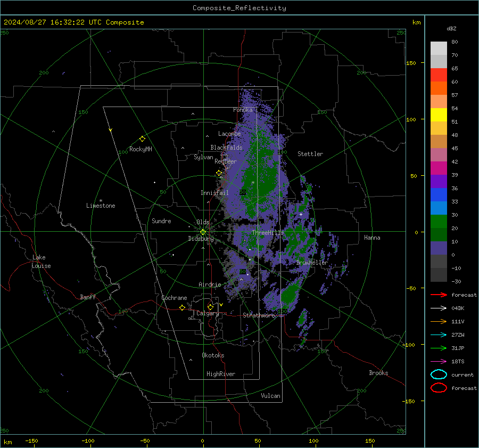Click the HighRiver town label

[x=221, y=374]
